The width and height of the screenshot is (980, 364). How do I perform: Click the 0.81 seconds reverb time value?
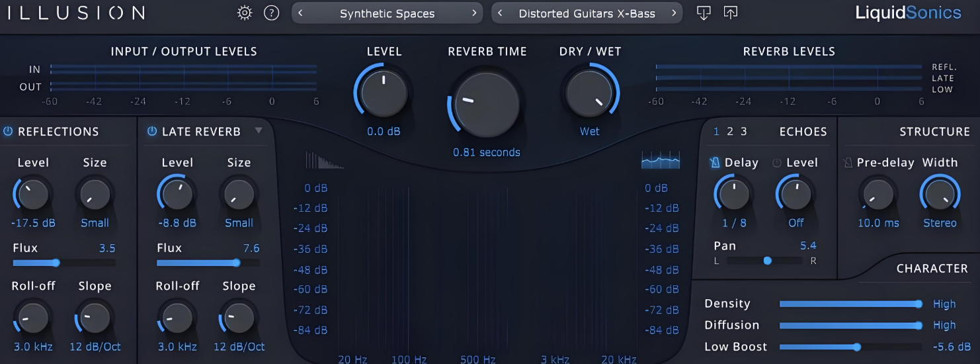click(x=487, y=152)
